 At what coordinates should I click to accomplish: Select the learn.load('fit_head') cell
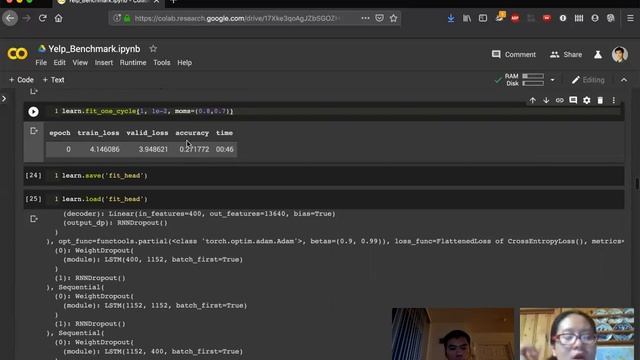(x=323, y=199)
